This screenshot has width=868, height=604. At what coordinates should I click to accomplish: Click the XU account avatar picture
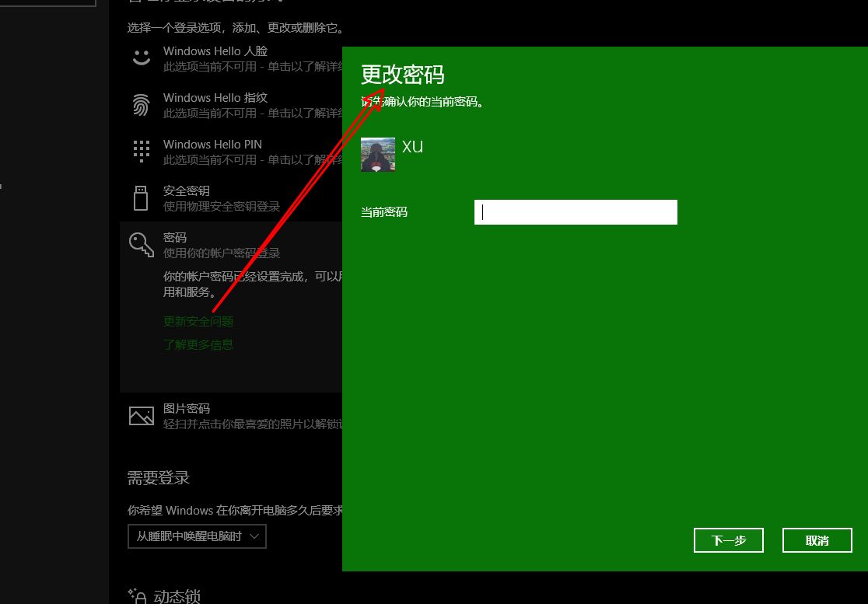[x=378, y=155]
